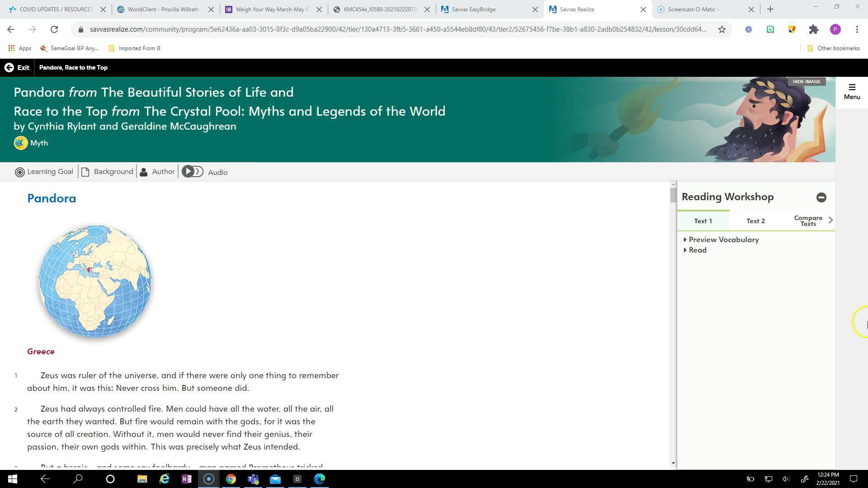Open the Author person icon
This screenshot has width=868, height=488.
(144, 172)
